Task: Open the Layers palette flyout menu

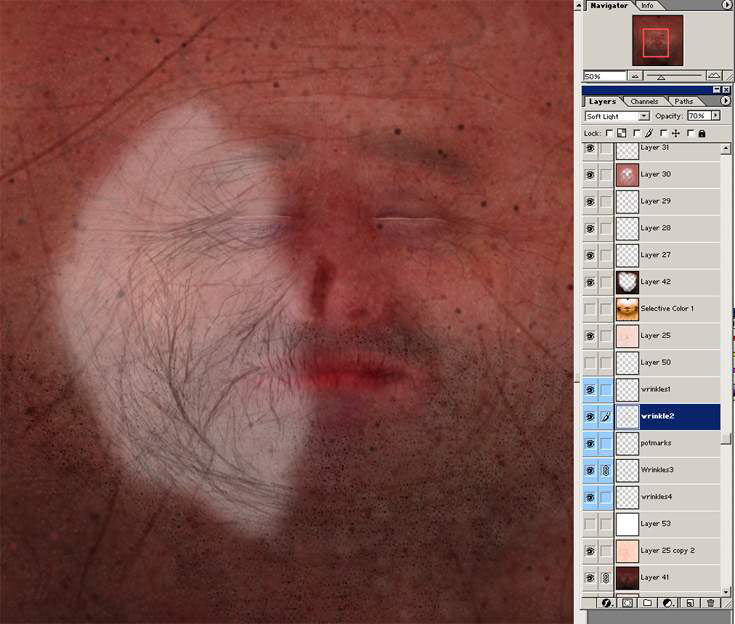Action: pos(725,101)
